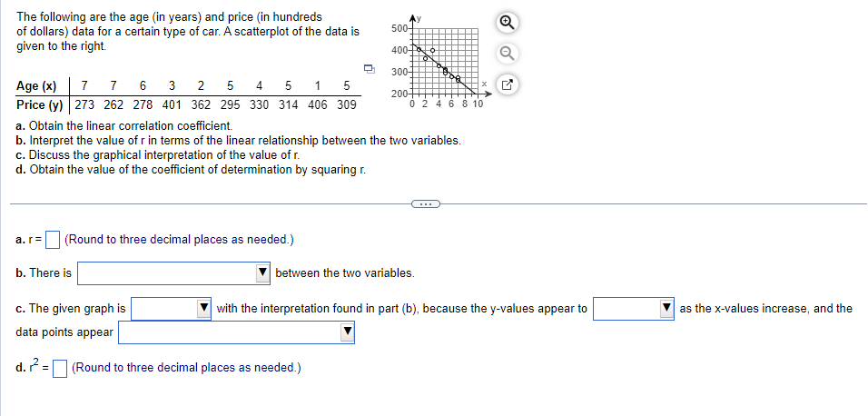Select the Price (y) row header
The width and height of the screenshot is (868, 416).
(40, 104)
